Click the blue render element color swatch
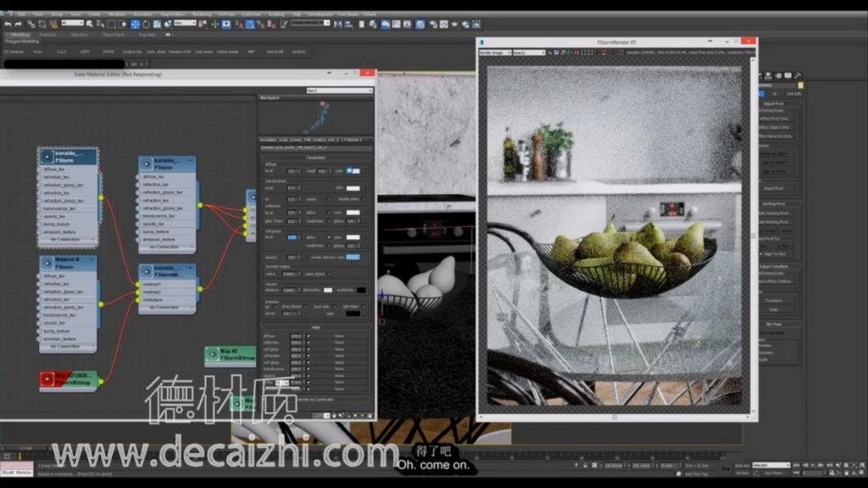This screenshot has height=488, width=868. tap(353, 258)
